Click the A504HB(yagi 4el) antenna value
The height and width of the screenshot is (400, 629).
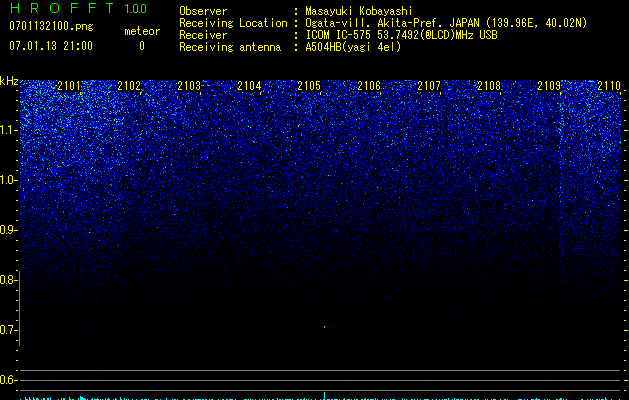click(353, 47)
